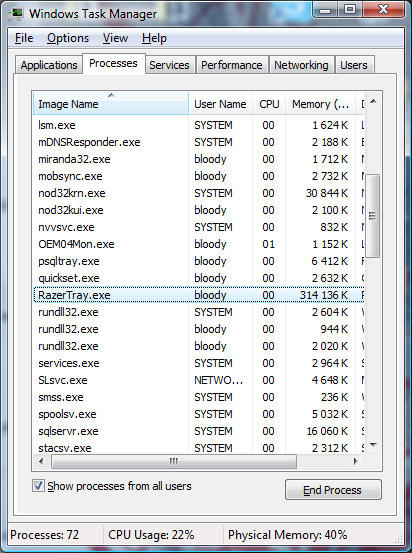Screen dimensions: 412x553
Task: Click the CPU Usage: 22% status entry
Action: tap(151, 535)
